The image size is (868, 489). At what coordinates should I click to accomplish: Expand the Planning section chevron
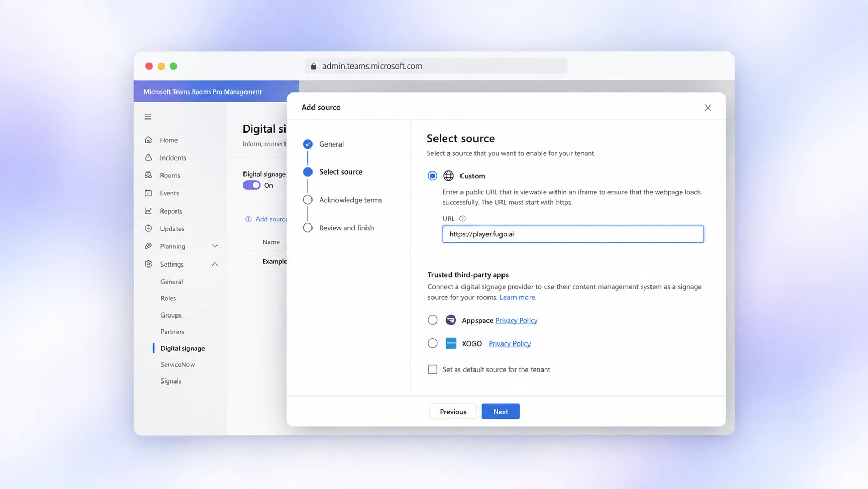click(215, 246)
